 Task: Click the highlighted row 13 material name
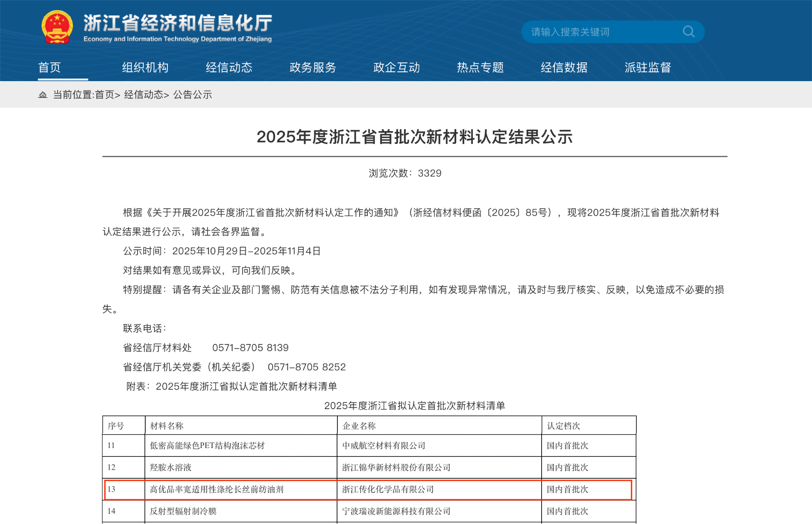click(217, 489)
